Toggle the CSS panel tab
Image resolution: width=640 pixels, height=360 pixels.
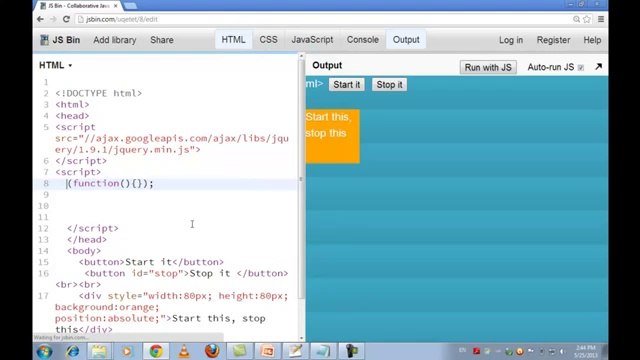click(x=268, y=40)
